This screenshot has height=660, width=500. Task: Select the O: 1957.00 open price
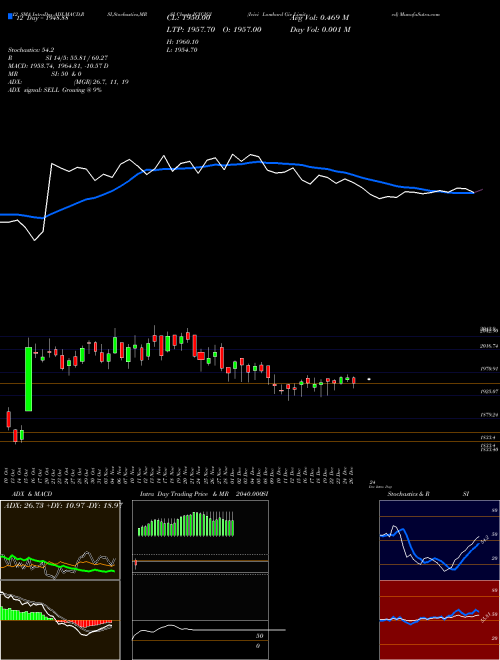(240, 29)
